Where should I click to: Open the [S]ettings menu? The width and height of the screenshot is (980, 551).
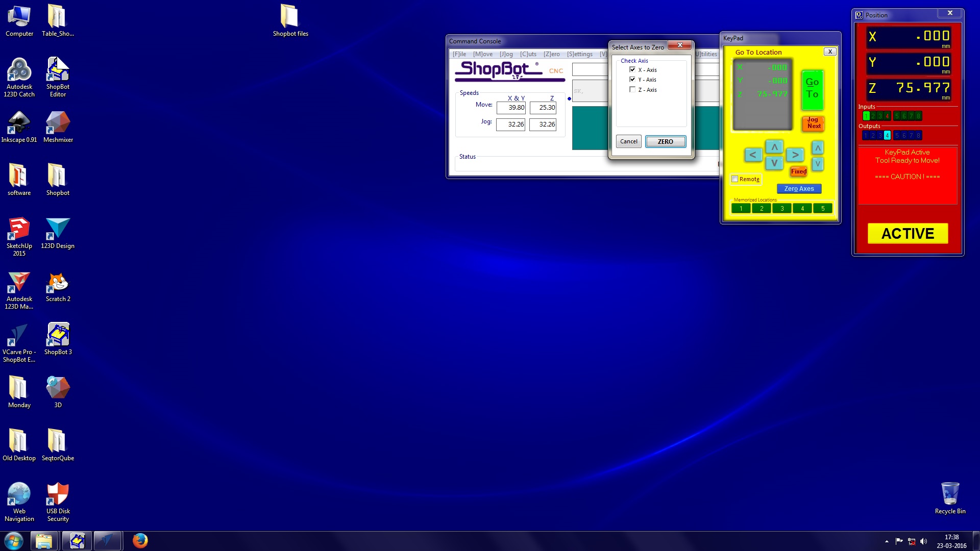(579, 54)
